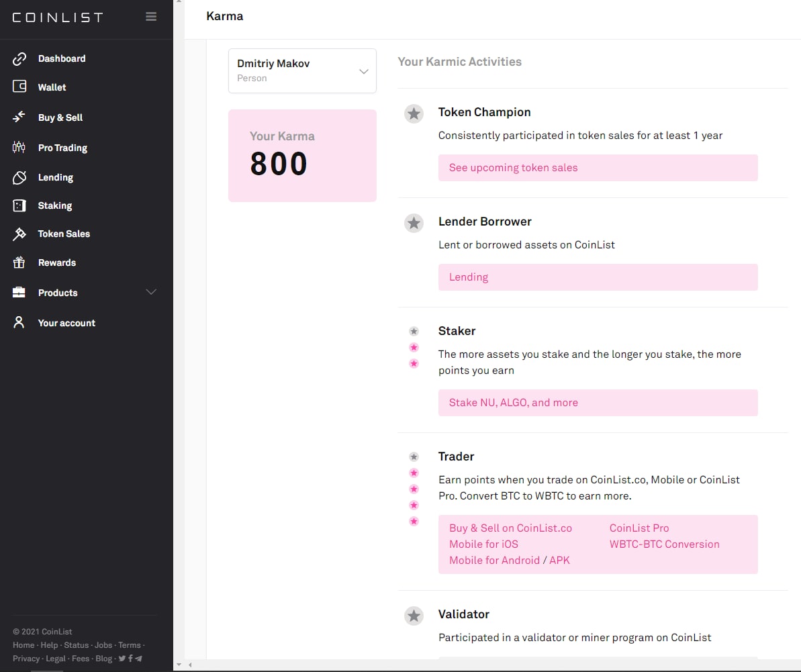Click the Products briefcase icon
The image size is (801, 672).
[x=19, y=292]
